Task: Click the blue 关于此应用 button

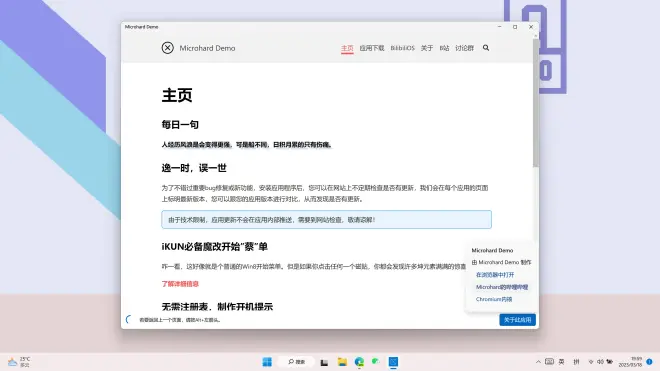Action: (517, 320)
